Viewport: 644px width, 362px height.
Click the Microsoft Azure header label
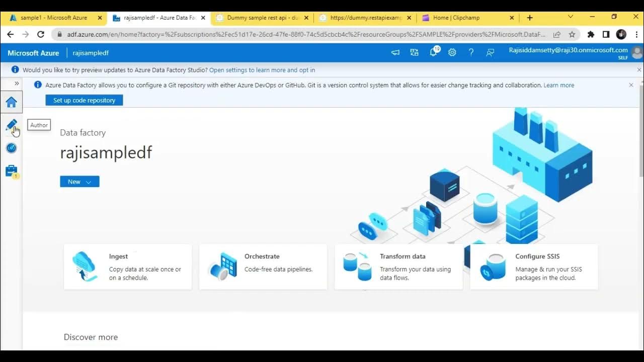33,53
